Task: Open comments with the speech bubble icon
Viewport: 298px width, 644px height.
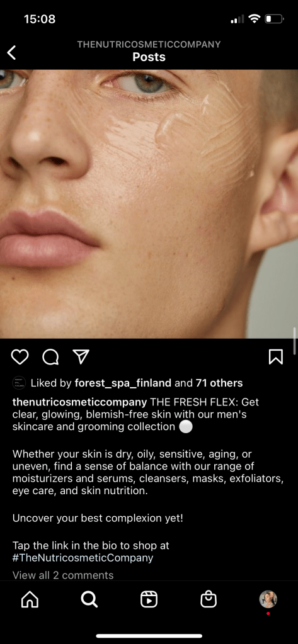Action: pyautogui.click(x=50, y=357)
